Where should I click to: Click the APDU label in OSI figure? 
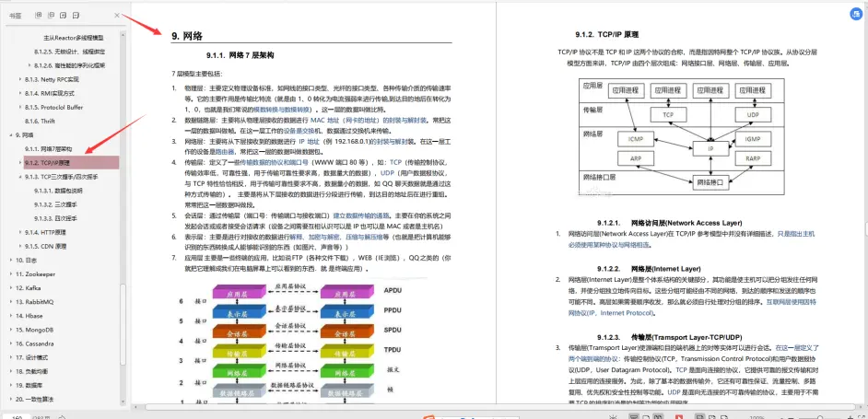click(x=393, y=291)
